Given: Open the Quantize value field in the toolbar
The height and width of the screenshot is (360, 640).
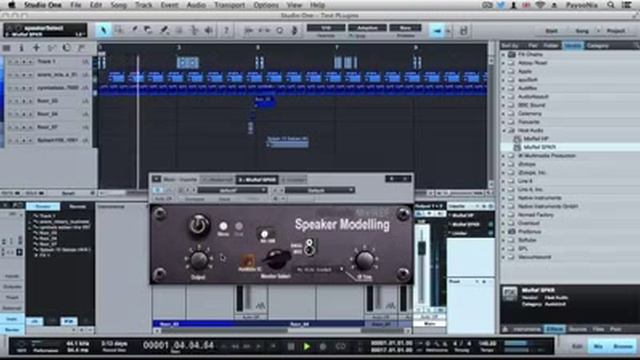Looking at the screenshot, I should click(326, 28).
